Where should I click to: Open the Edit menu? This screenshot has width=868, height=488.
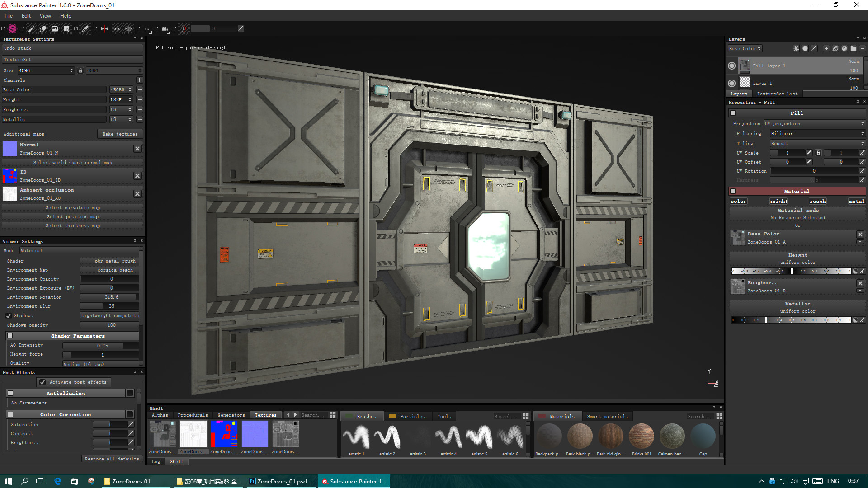point(26,15)
